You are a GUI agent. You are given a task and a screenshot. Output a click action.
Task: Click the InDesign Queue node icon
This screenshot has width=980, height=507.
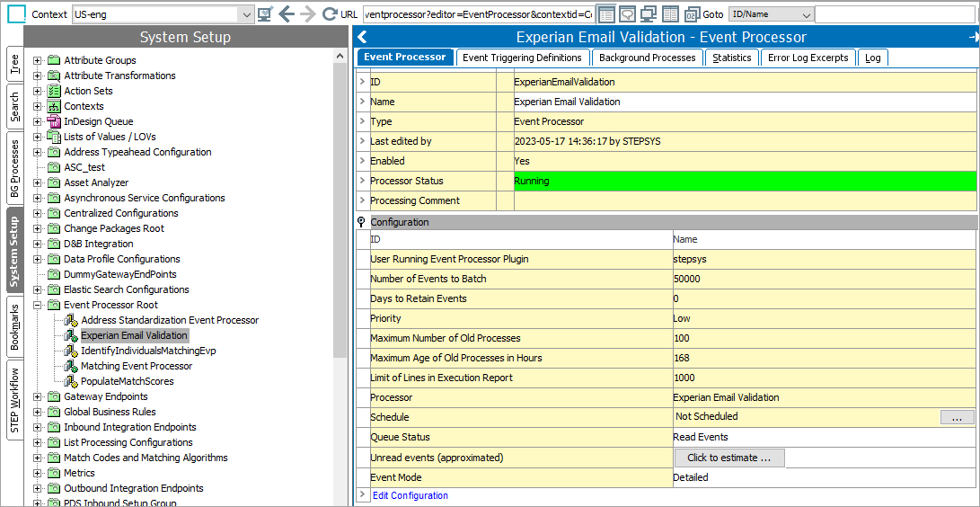(54, 121)
